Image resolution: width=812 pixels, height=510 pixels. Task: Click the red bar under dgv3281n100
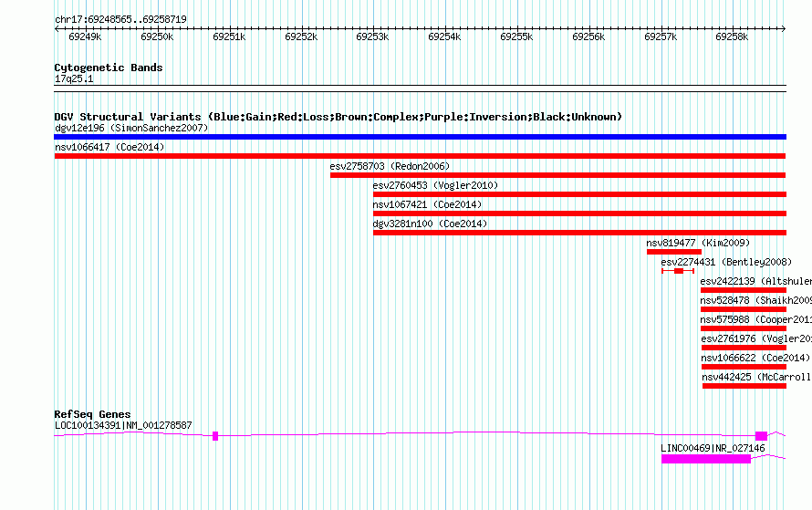pyautogui.click(x=579, y=233)
